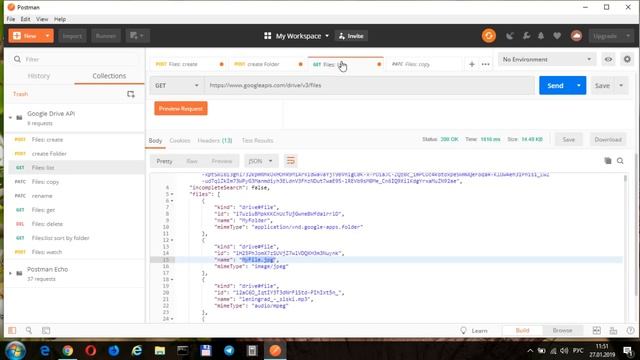
Task: Open tab options three-dot menu
Action: tap(485, 64)
